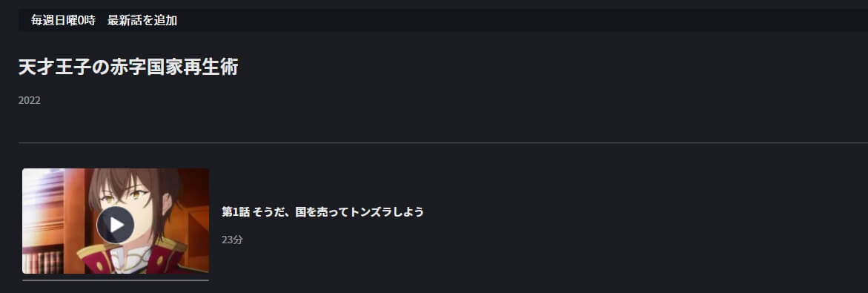The width and height of the screenshot is (868, 293).
Task: Click the そうだ、国を売ってトンズラしよう subtitle text
Action: pos(338,211)
